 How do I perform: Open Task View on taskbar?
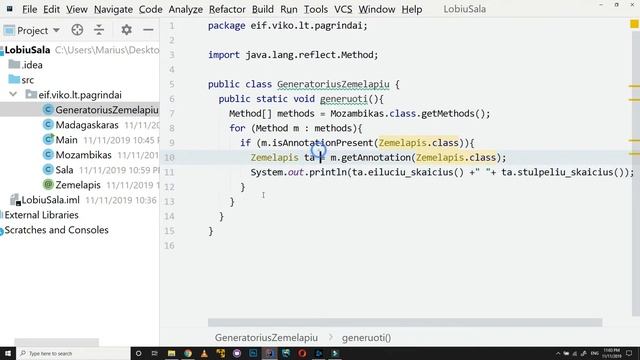[x=155, y=353]
